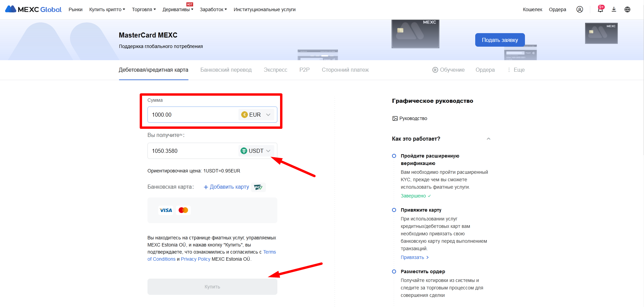
Task: Open language globe icon
Action: [627, 9]
